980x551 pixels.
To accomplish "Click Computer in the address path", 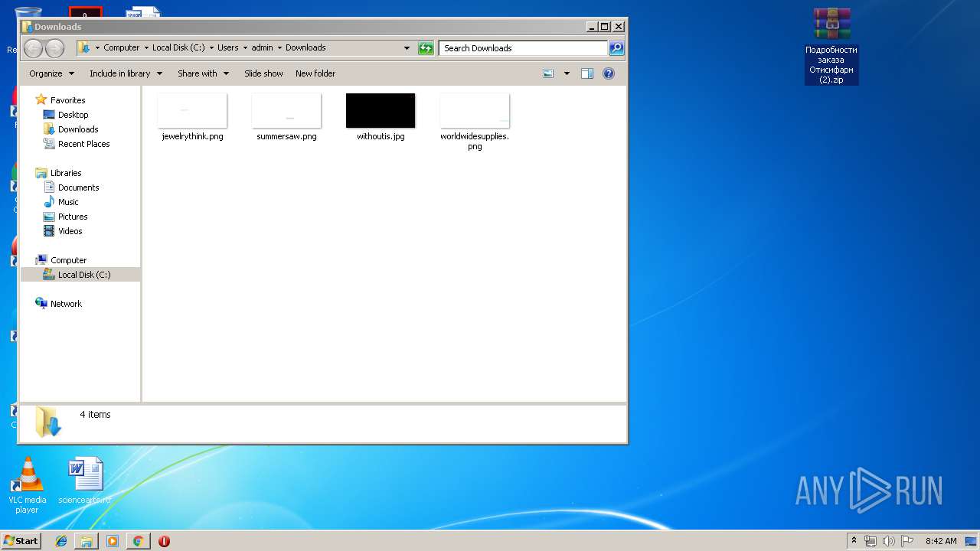I will (x=122, y=47).
